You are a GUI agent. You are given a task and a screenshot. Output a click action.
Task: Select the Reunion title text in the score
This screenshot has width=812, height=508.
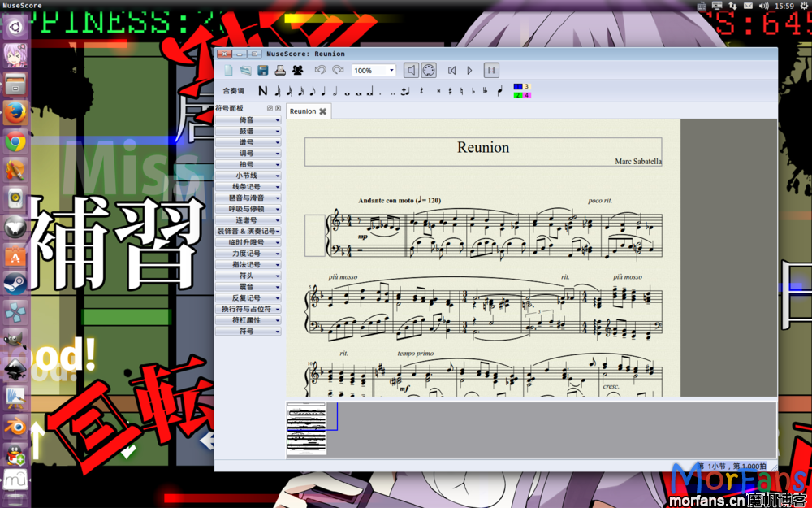tap(483, 147)
